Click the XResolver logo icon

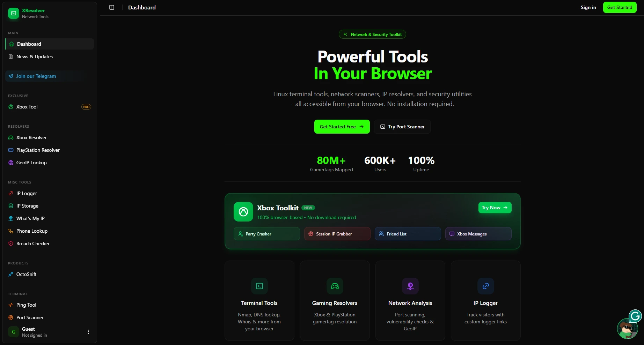point(14,13)
